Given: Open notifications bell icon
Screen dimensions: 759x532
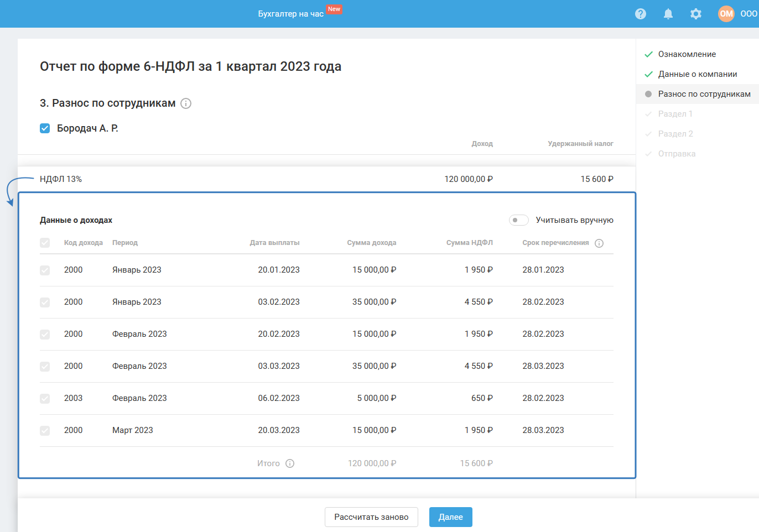Looking at the screenshot, I should click(668, 14).
